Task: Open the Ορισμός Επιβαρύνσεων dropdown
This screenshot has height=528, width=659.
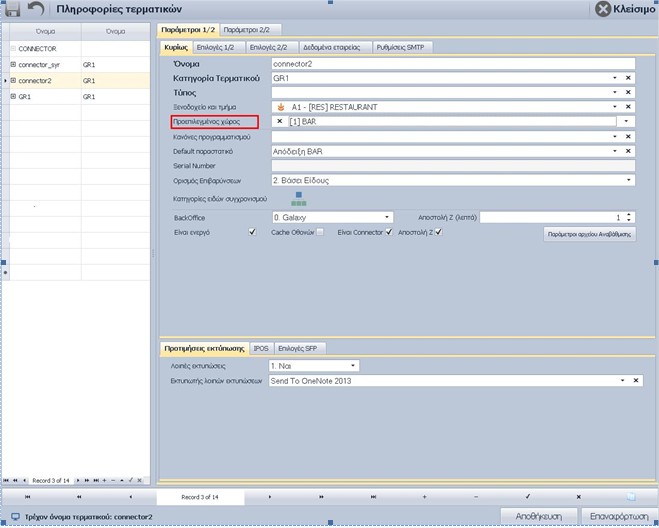Action: tap(629, 180)
